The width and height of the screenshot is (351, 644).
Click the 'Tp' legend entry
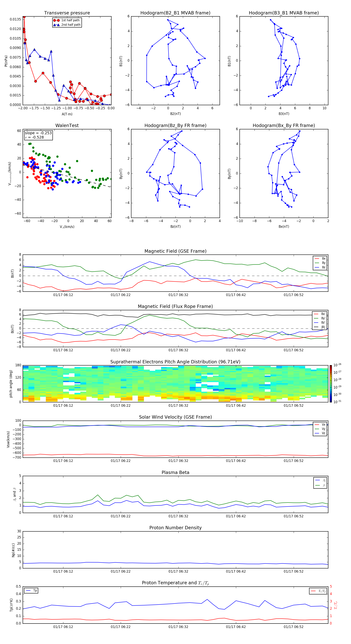pos(31,591)
